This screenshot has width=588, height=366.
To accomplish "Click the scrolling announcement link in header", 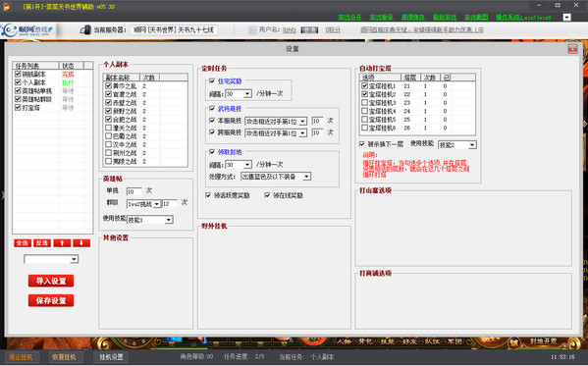I will [422, 30].
